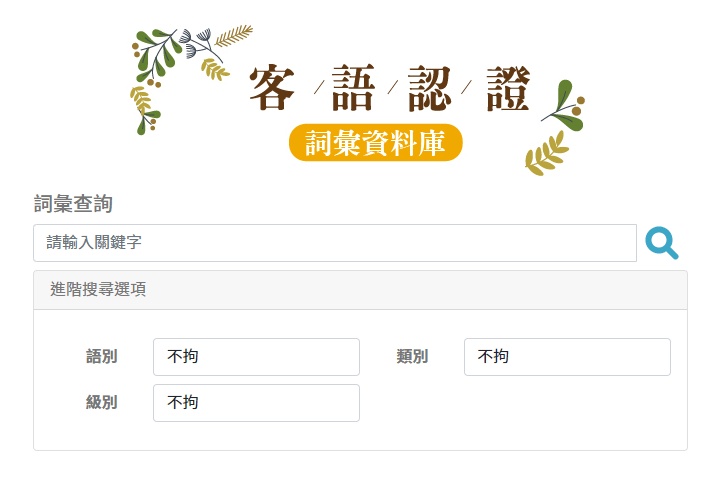Click the green leafy branch left of title

point(156,58)
